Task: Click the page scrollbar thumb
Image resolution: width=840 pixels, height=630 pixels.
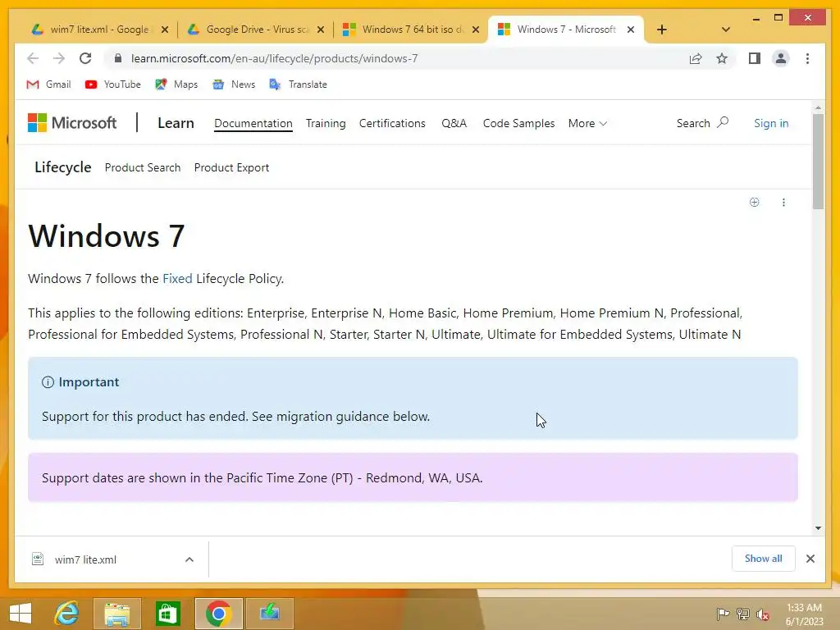Action: (818, 161)
